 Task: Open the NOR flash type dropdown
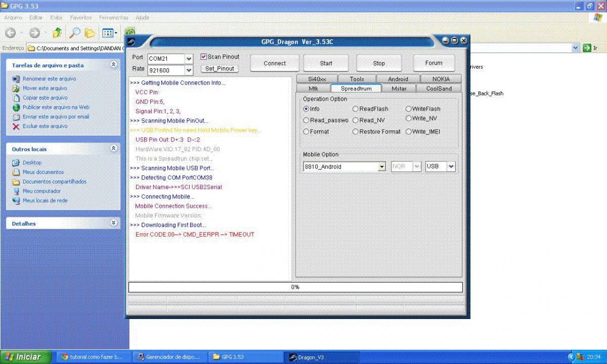coord(417,167)
